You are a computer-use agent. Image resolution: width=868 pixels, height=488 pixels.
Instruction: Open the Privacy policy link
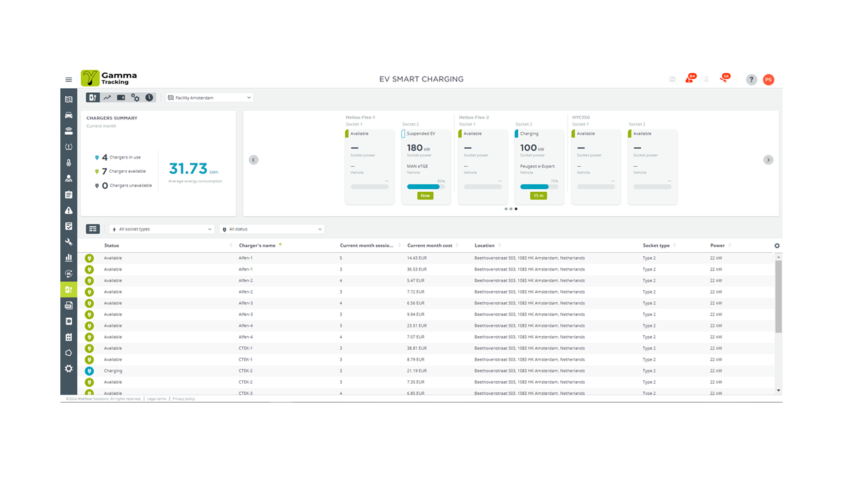tap(184, 399)
